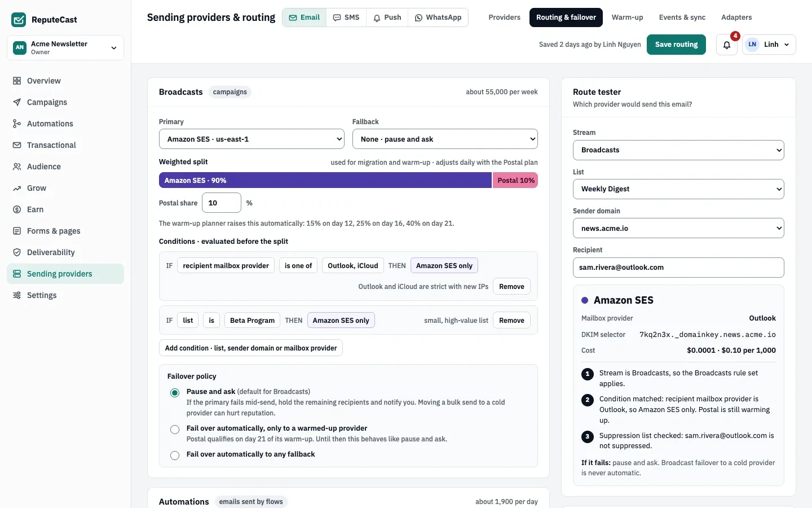
Task: Click the AN workspace avatar
Action: click(20, 47)
